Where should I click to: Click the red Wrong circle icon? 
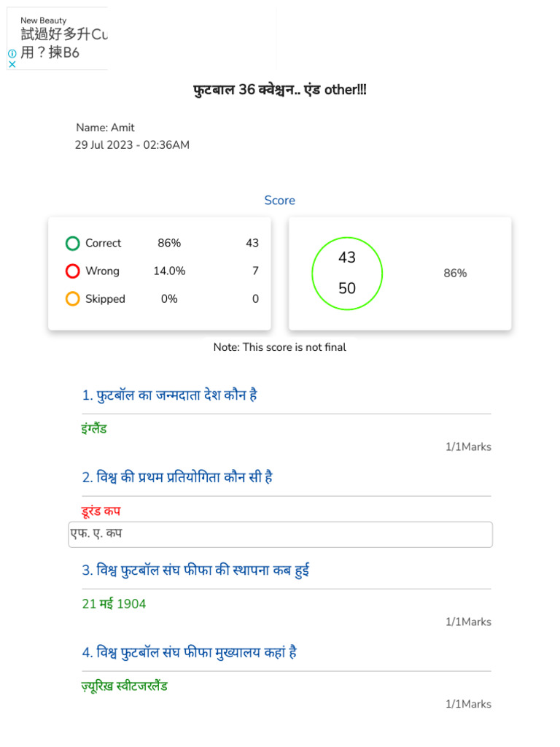pos(72,271)
